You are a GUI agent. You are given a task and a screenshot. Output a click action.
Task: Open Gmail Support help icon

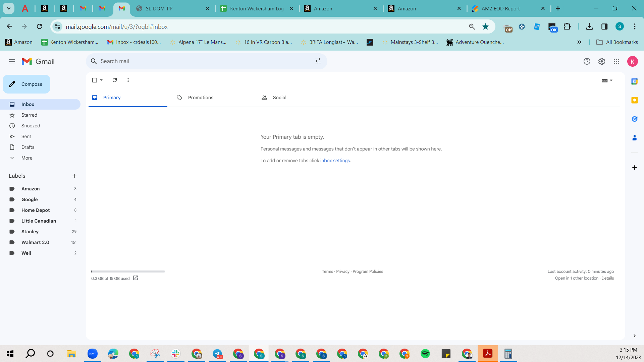tap(587, 61)
